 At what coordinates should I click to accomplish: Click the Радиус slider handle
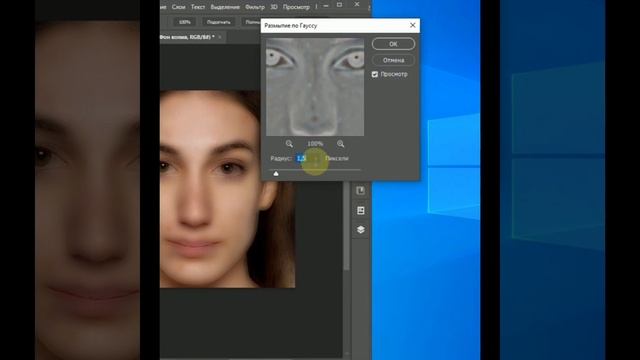[276, 173]
